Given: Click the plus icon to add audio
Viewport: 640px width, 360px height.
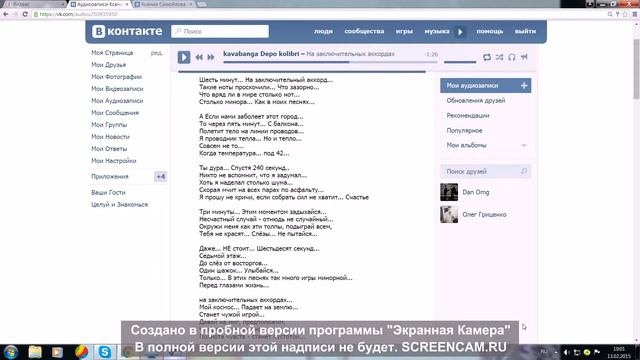Looking at the screenshot, I should point(524,86).
